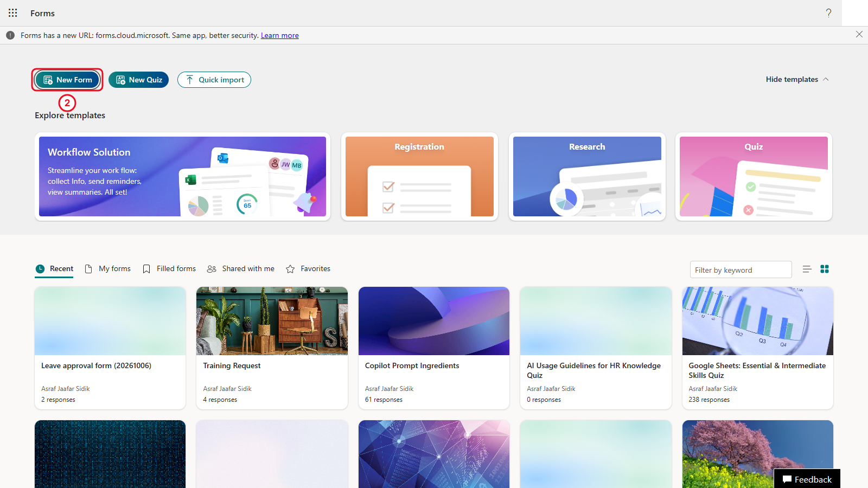Switch to the My forms tab
Screen dimensions: 868x488
pos(108,269)
